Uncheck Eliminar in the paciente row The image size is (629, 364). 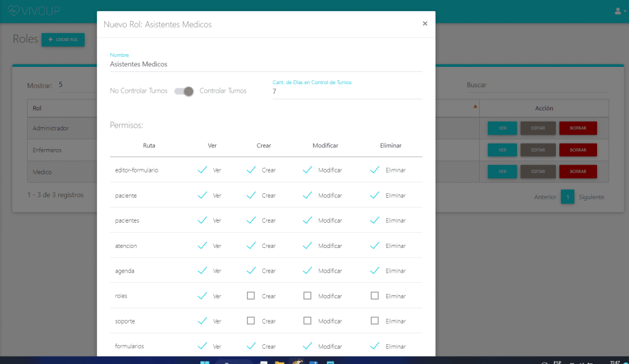click(375, 195)
